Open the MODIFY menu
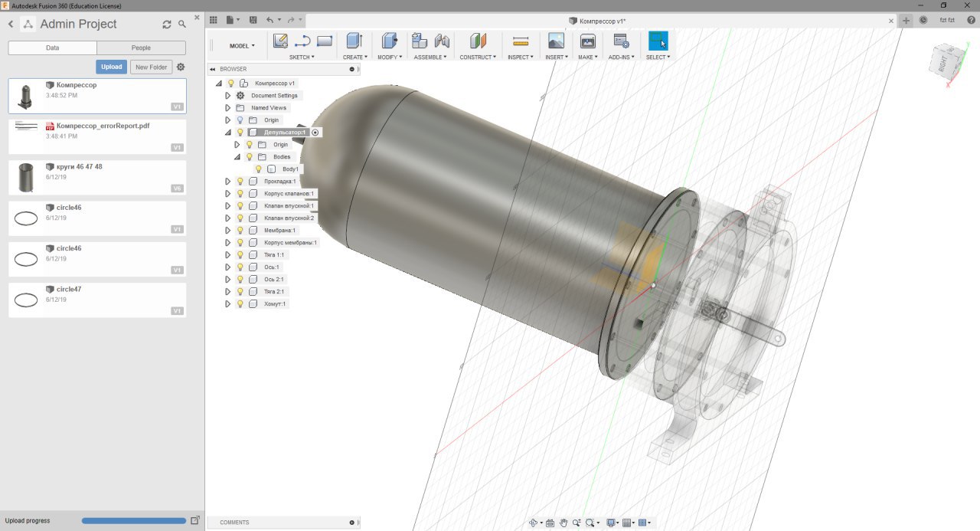 [390, 57]
